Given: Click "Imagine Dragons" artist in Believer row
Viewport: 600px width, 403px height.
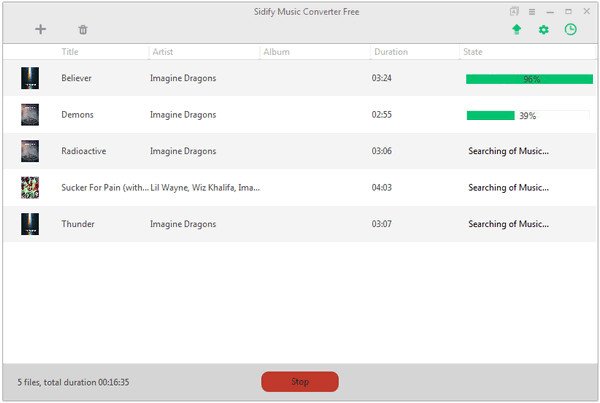Looking at the screenshot, I should click(x=183, y=78).
